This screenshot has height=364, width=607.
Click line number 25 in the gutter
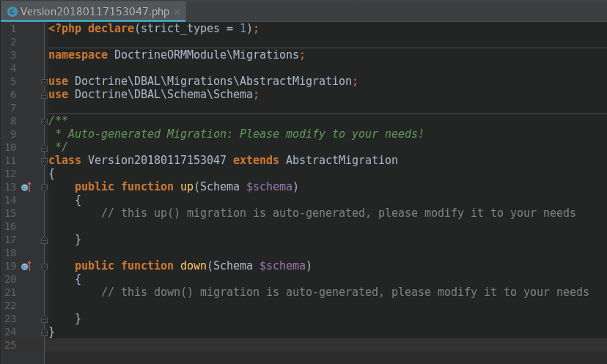click(10, 345)
